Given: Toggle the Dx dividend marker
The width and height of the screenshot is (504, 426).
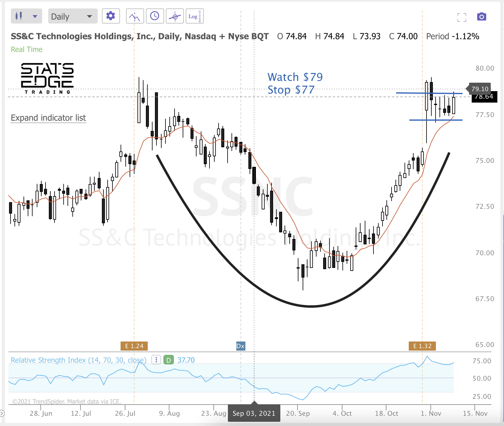Looking at the screenshot, I should click(x=241, y=346).
